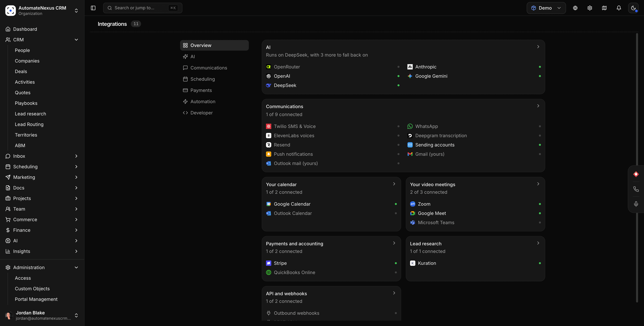The height and width of the screenshot is (326, 644).
Task: Switch to the Automation tab
Action: [214, 102]
